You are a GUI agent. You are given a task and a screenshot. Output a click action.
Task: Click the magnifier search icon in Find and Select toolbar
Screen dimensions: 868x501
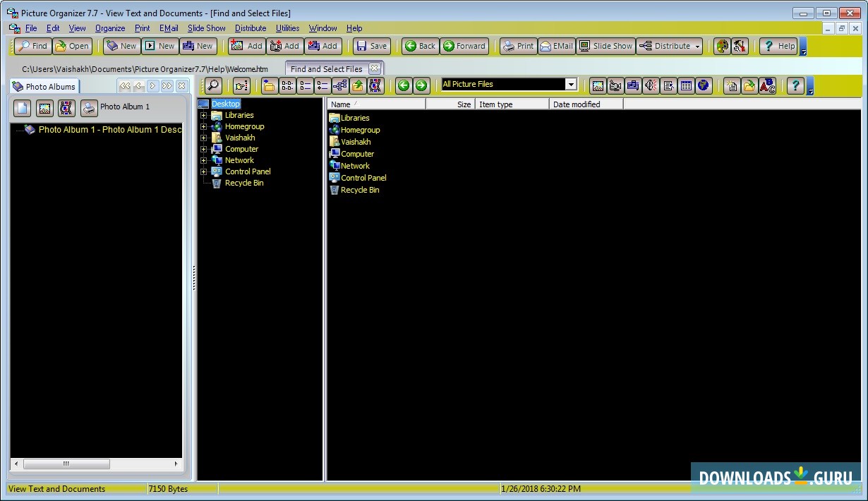pyautogui.click(x=213, y=85)
